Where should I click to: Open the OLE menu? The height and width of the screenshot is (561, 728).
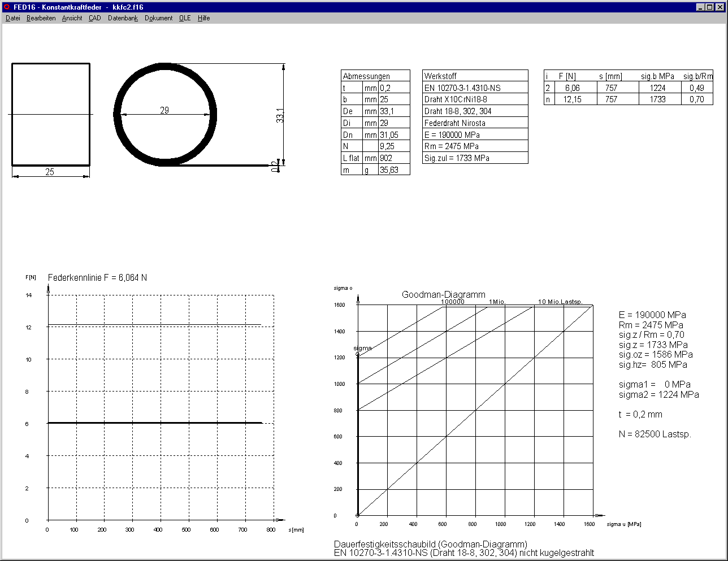coord(185,18)
